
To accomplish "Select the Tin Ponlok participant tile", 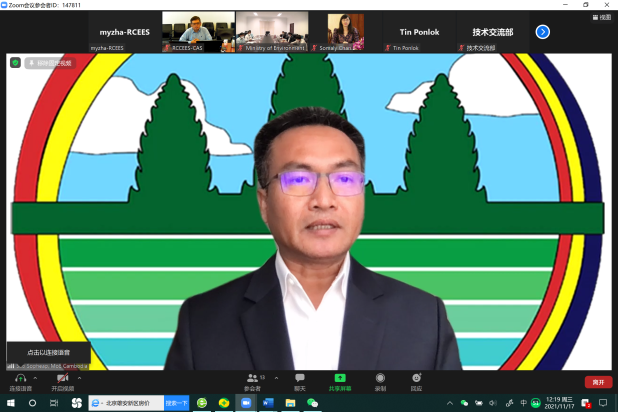I will [420, 32].
